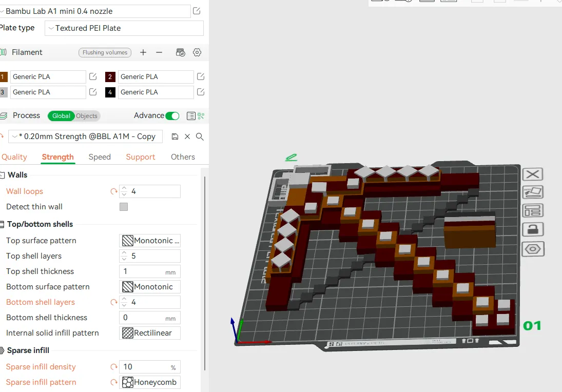562x392 pixels.
Task: Open the process settings search magnifier
Action: coord(200,136)
